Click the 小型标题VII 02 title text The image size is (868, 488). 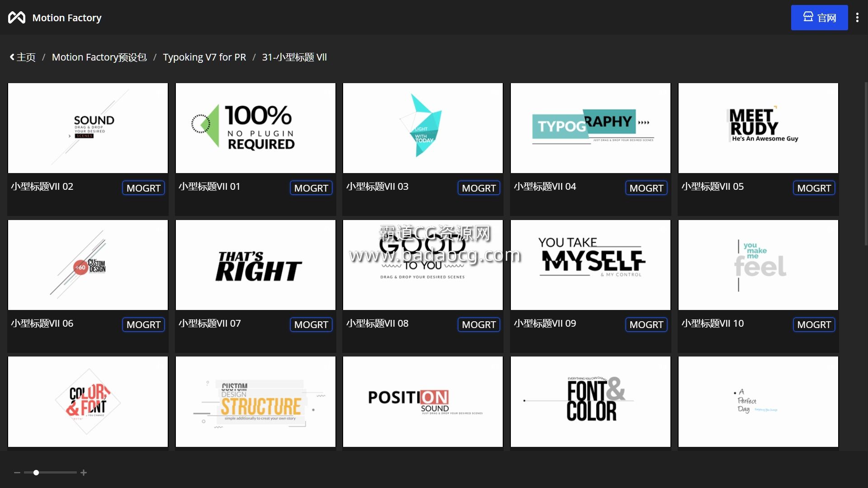[x=42, y=187]
